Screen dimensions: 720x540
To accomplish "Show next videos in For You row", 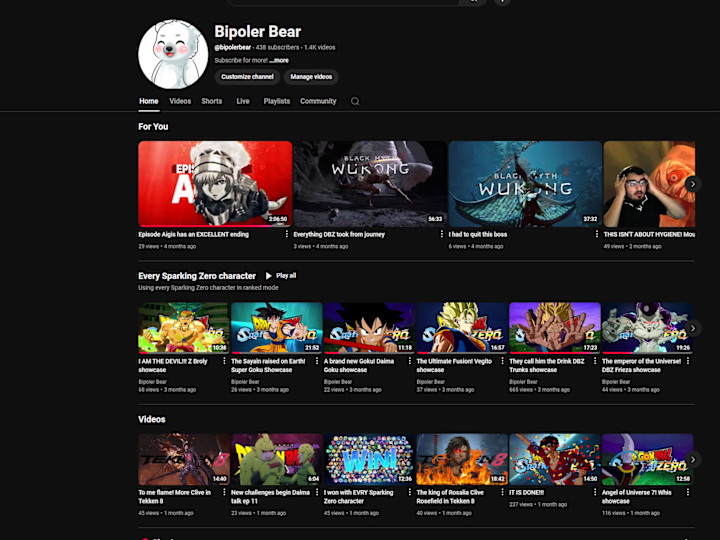I will [x=693, y=184].
